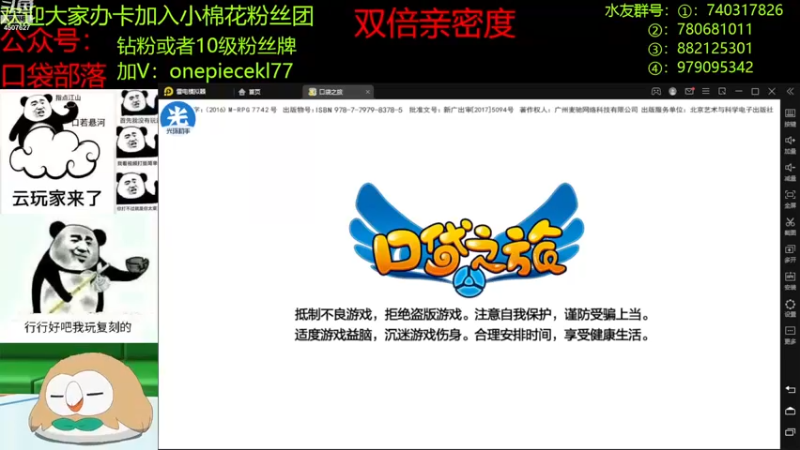Maximize the emulator window
Image resolution: width=800 pixels, height=450 pixels.
(x=755, y=91)
